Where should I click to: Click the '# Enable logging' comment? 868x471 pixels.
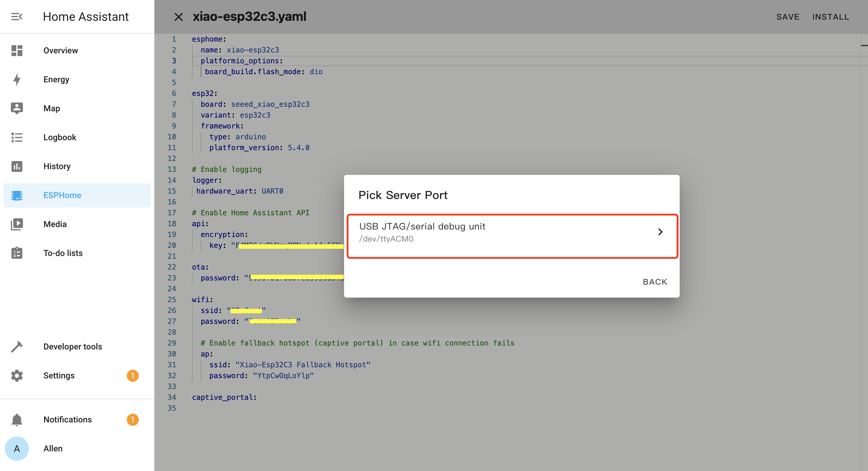click(x=226, y=170)
